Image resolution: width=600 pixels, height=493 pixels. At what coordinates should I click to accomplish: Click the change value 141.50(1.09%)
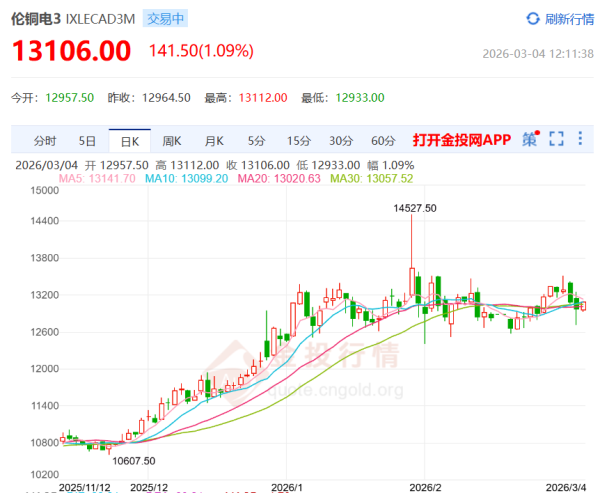point(201,51)
